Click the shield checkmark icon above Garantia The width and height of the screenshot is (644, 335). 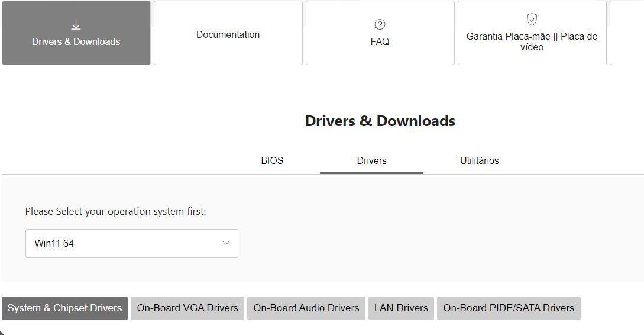click(532, 20)
